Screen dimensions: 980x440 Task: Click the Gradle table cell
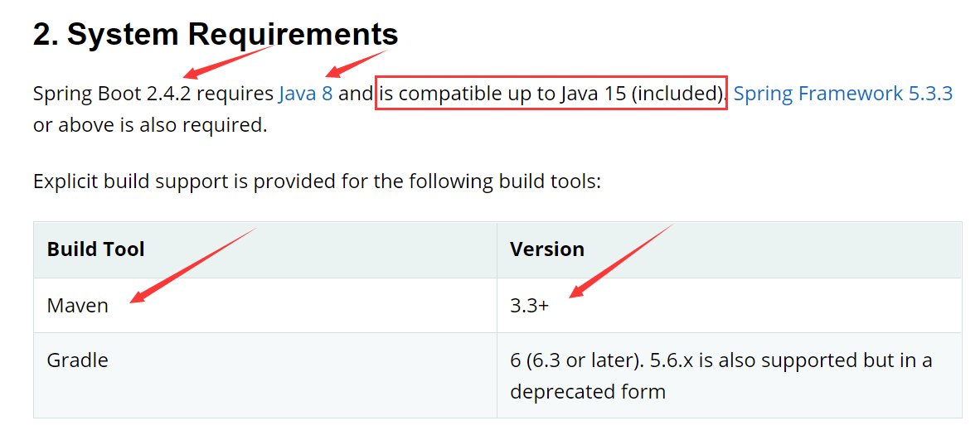(77, 361)
